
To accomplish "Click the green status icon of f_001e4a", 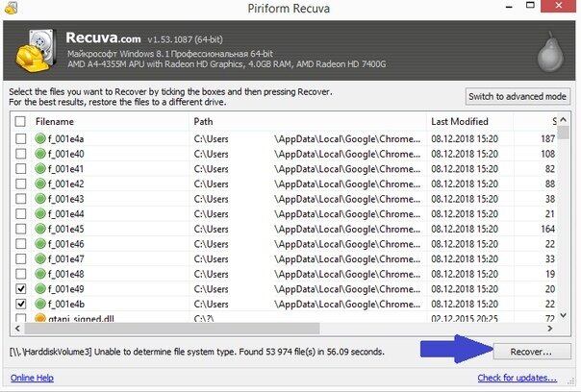I will tap(40, 138).
